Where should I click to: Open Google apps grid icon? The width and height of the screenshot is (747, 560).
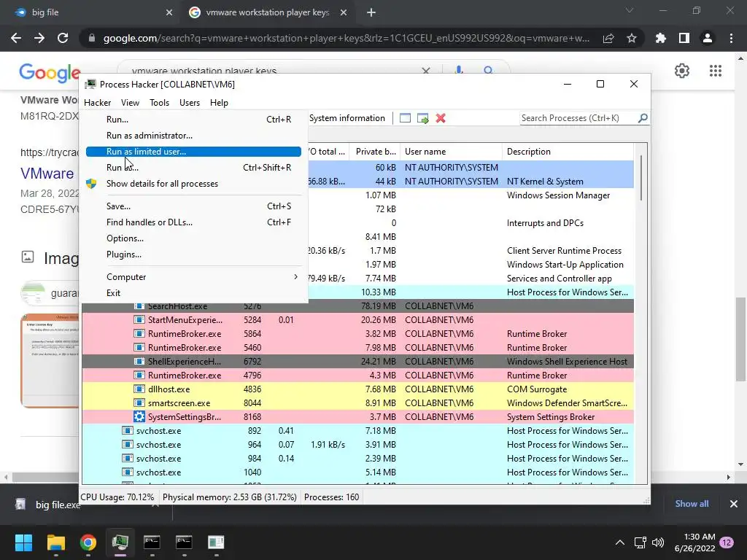tap(715, 71)
